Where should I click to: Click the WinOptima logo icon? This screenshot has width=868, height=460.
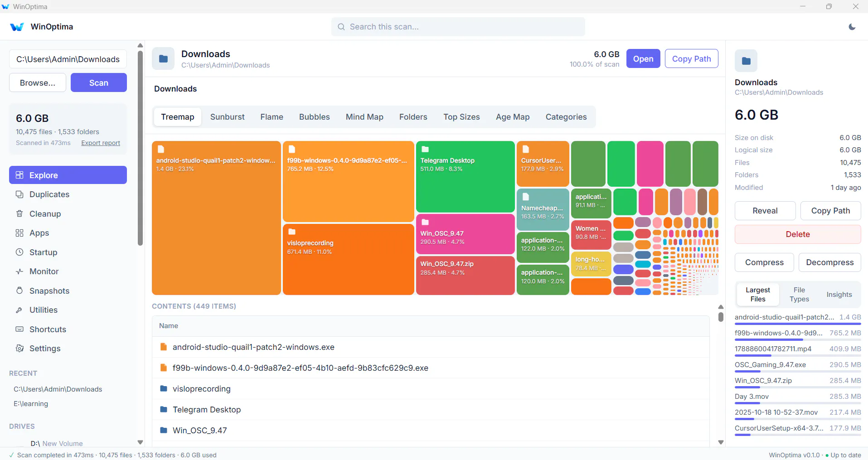pyautogui.click(x=17, y=27)
